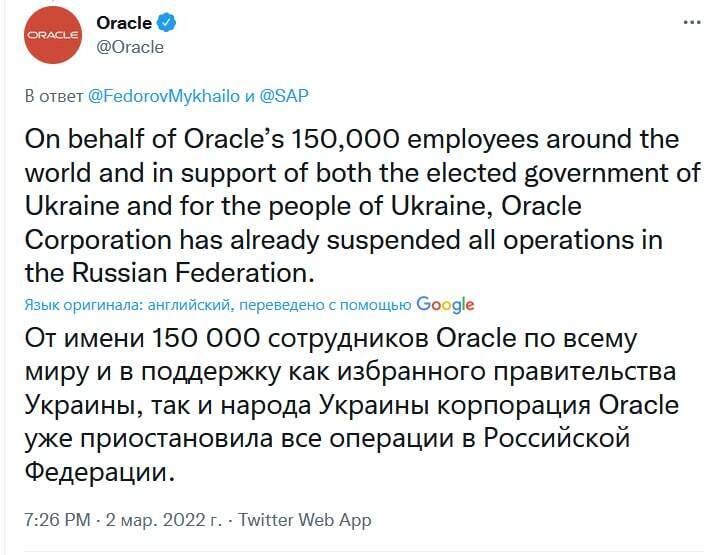718x555 pixels.
Task: Click the Oracle red logo avatar
Action: coord(50,35)
